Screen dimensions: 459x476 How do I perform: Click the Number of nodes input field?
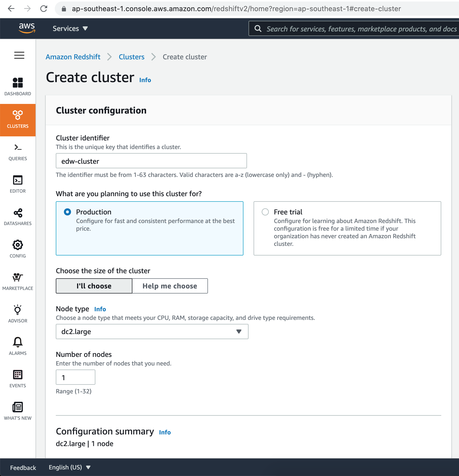[x=76, y=377]
